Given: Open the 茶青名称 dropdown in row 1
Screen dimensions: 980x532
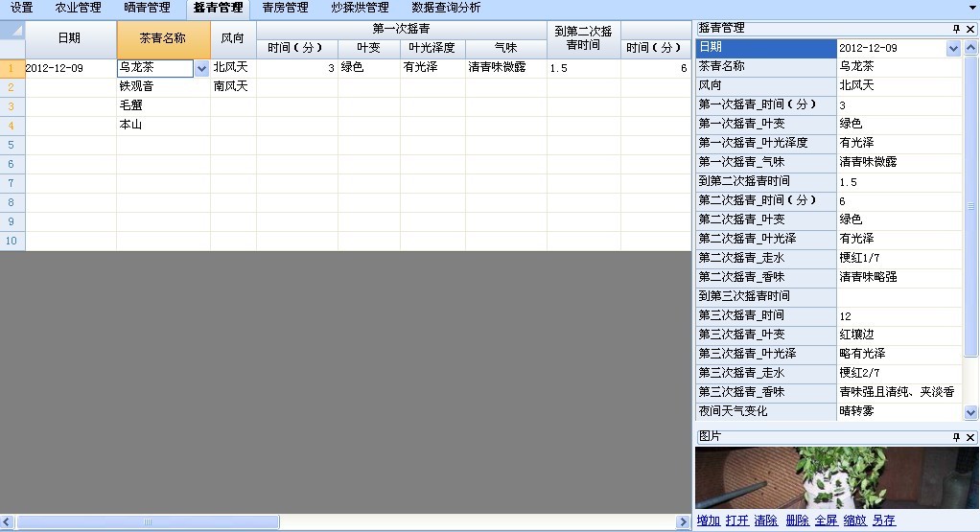Looking at the screenshot, I should pyautogui.click(x=200, y=68).
